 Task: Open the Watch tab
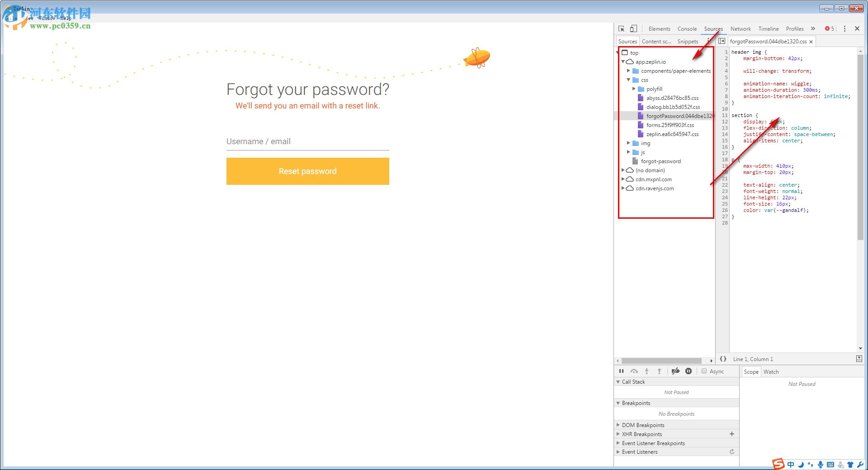point(771,371)
